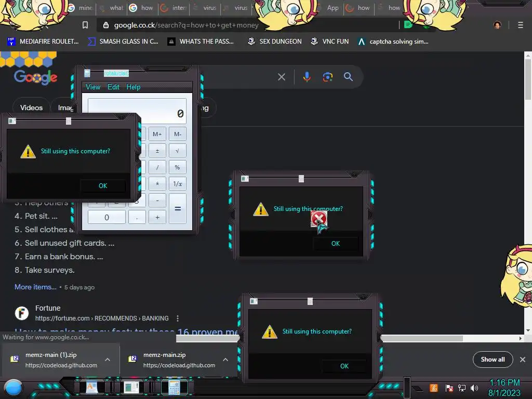
Task: Click the calculator display field
Action: (x=137, y=111)
